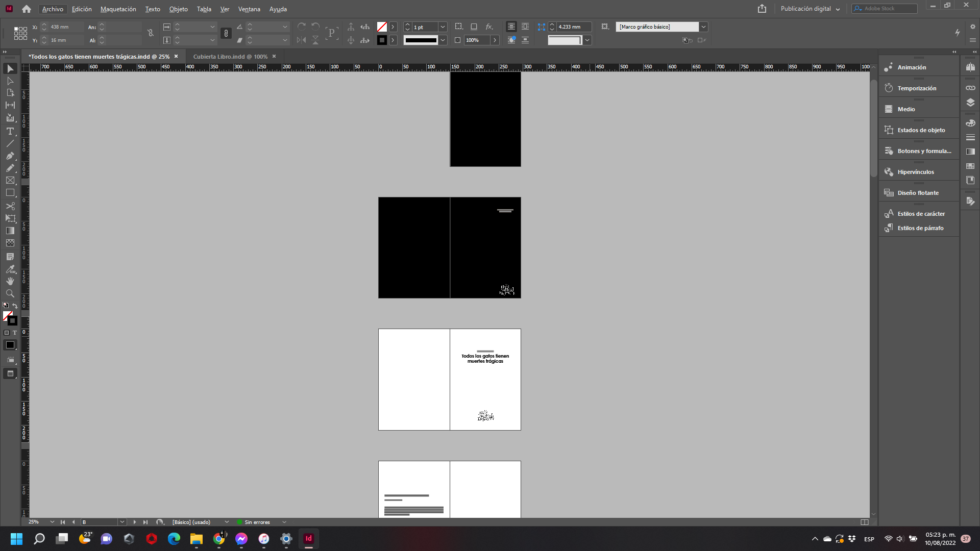The width and height of the screenshot is (980, 551).
Task: Click the Apply Color black swatch in toolbox
Action: pos(10,345)
